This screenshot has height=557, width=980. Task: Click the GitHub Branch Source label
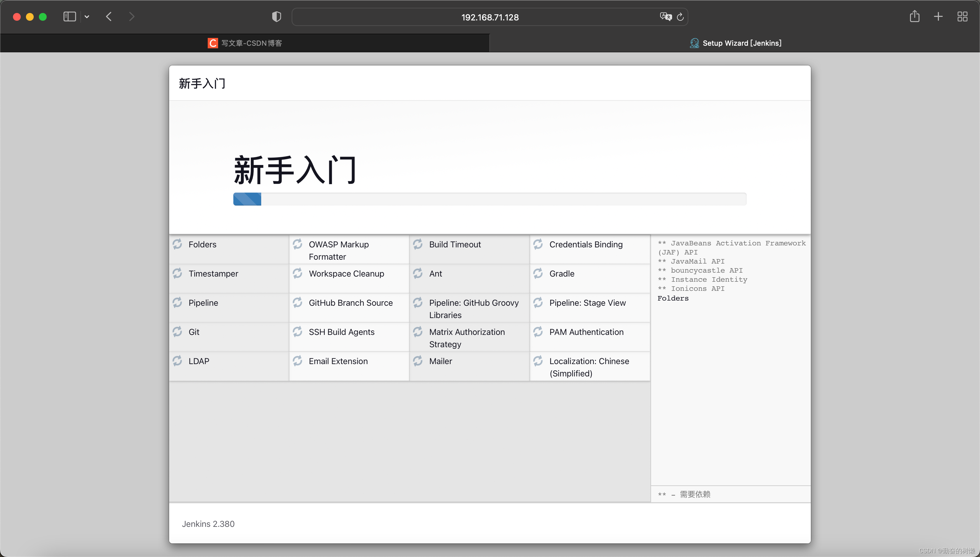(x=351, y=302)
